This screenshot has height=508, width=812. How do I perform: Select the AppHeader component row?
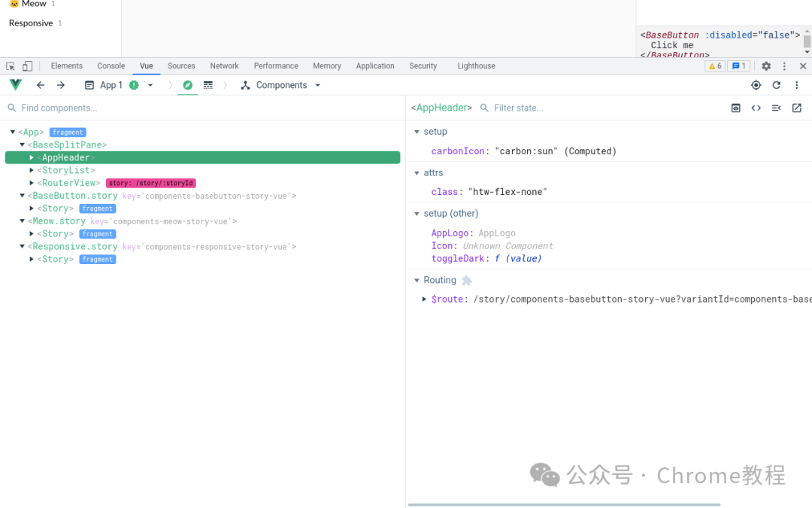pyautogui.click(x=202, y=157)
